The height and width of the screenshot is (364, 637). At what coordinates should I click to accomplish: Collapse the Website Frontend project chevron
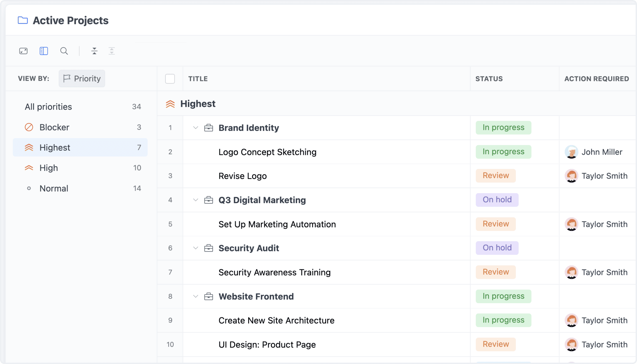coord(196,296)
